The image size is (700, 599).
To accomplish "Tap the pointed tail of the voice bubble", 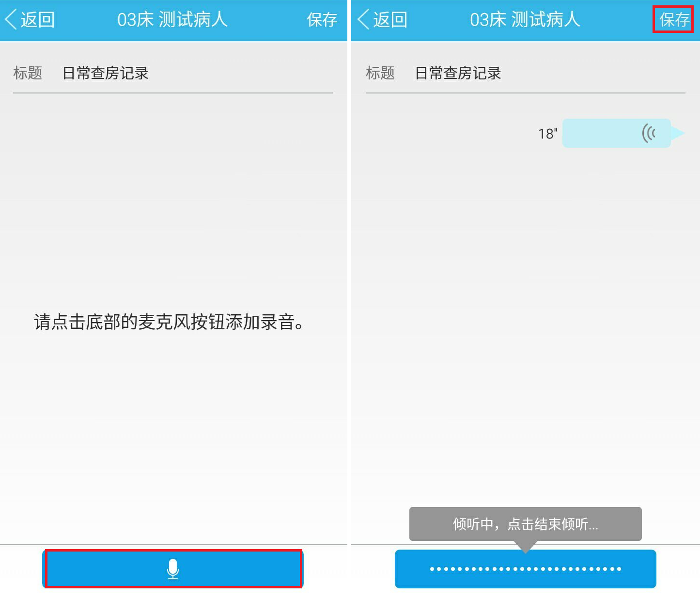I will point(678,133).
